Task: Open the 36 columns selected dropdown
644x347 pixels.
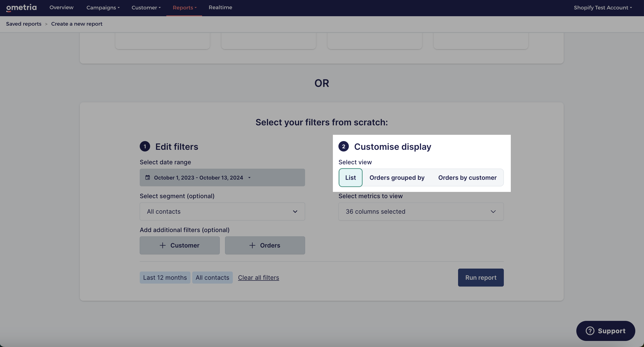Action: [421, 211]
